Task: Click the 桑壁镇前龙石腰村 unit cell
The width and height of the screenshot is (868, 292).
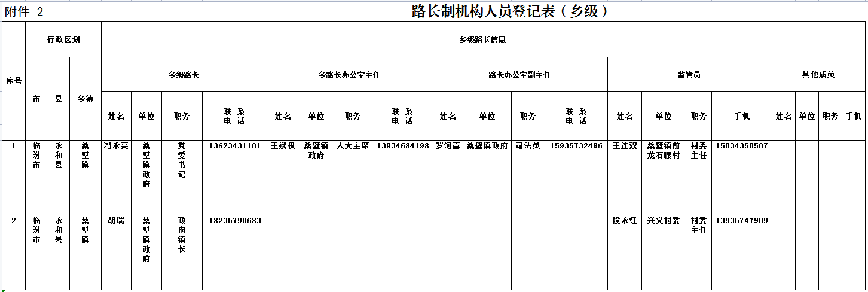Action: click(663, 151)
